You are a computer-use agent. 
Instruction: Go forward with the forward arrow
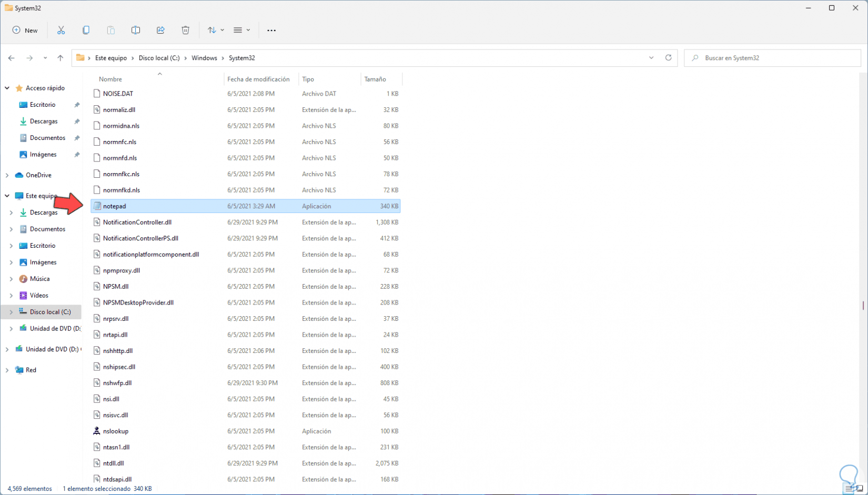click(x=29, y=58)
